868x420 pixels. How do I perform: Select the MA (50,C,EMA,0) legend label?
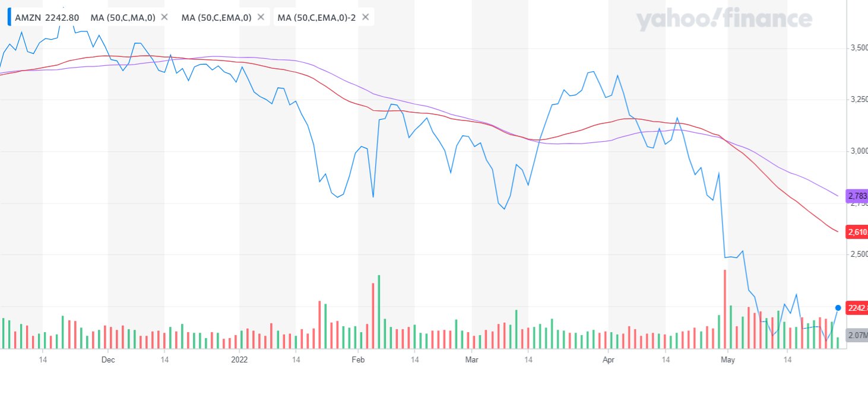216,17
